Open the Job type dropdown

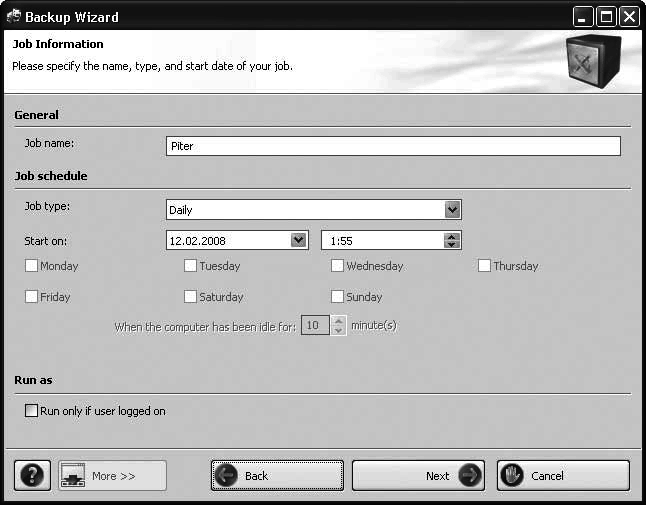click(x=452, y=210)
